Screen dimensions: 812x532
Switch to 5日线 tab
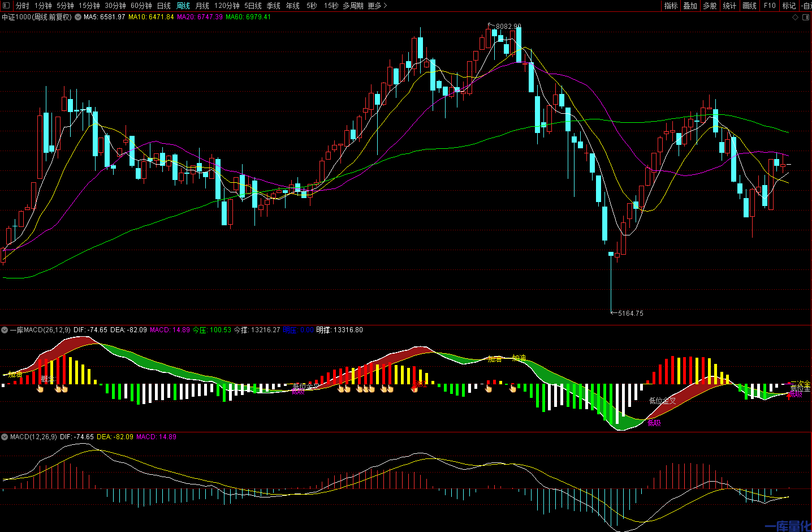pyautogui.click(x=253, y=6)
